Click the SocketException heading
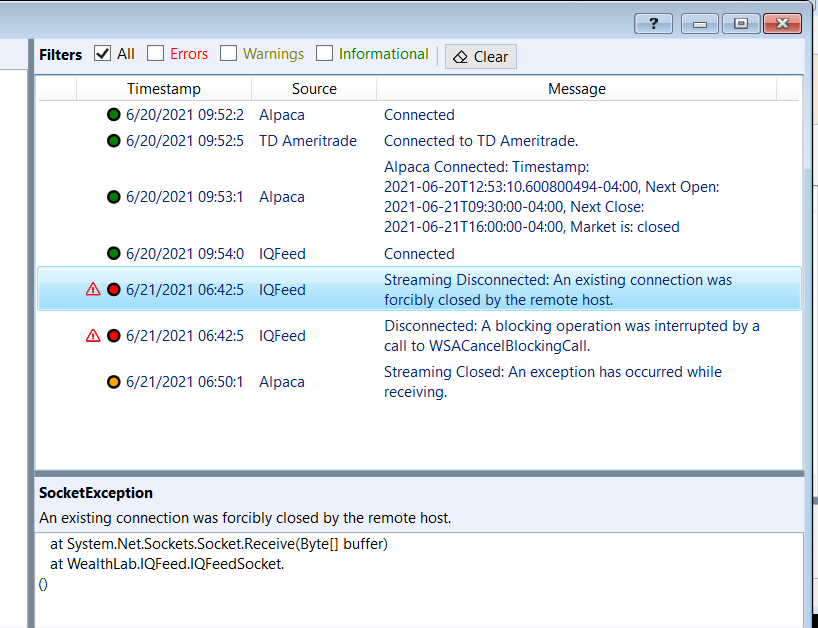This screenshot has height=628, width=818. (x=96, y=493)
